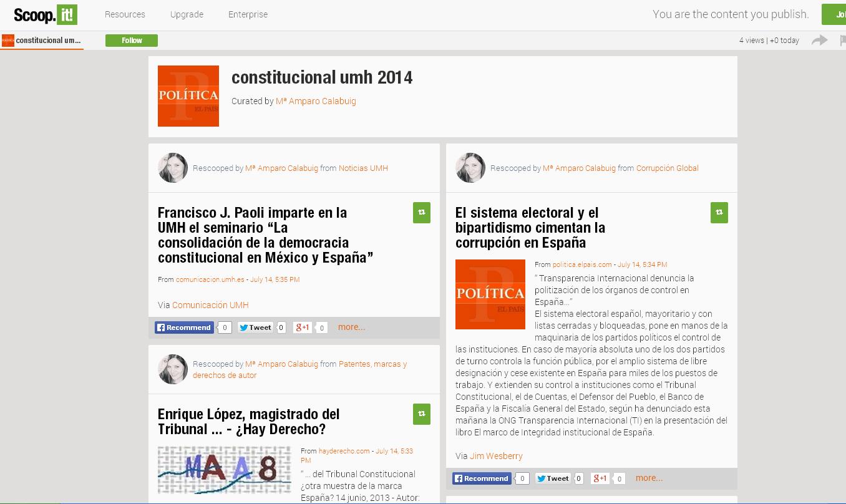Click the Scoop.it logo
The height and width of the screenshot is (504, 846).
[x=46, y=14]
